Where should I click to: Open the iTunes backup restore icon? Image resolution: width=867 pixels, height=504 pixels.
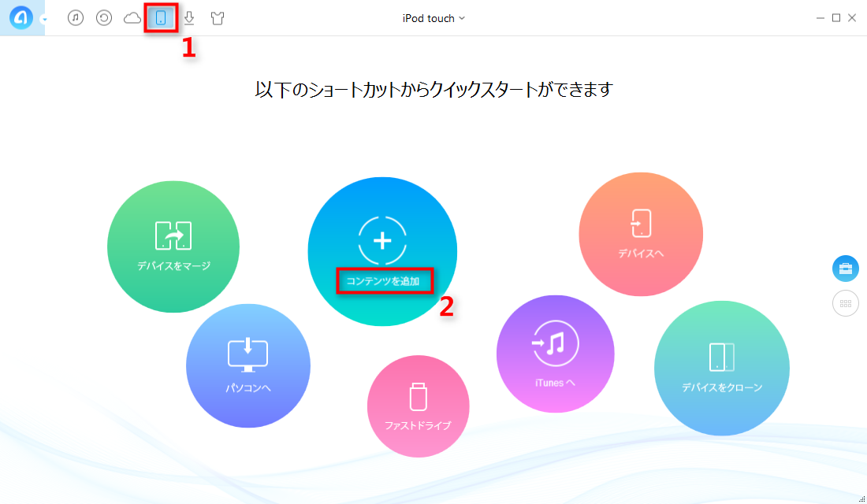(x=104, y=17)
